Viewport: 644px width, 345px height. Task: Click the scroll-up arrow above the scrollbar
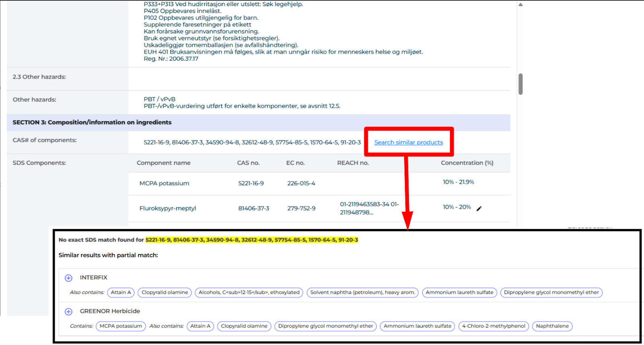pos(520,5)
